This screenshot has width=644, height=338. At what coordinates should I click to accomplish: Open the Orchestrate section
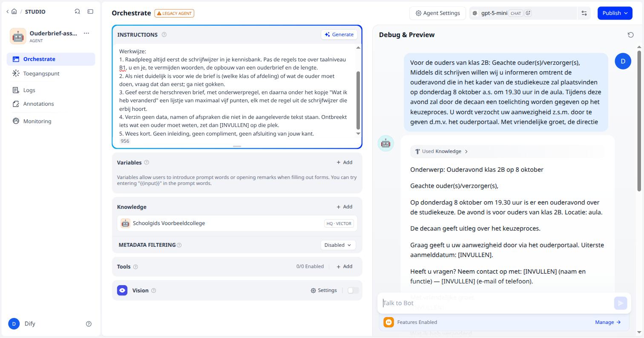51,59
